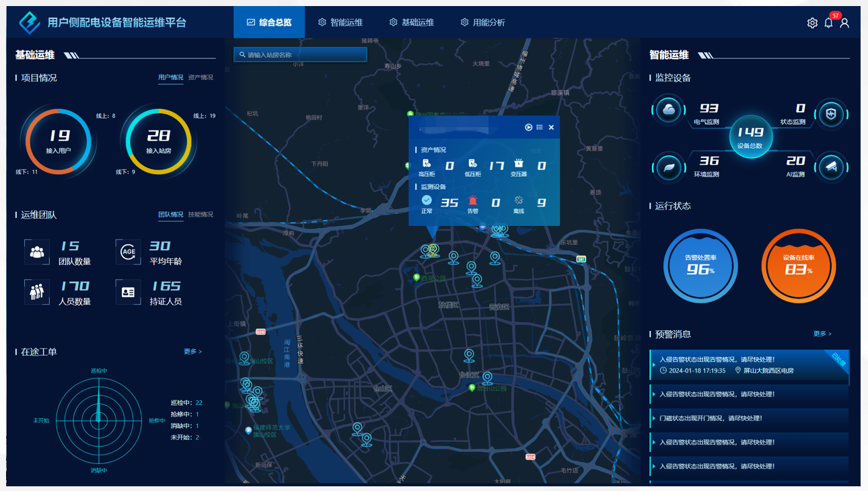Click the platform logo icon
Screen dimensions: 868x491
29,22
